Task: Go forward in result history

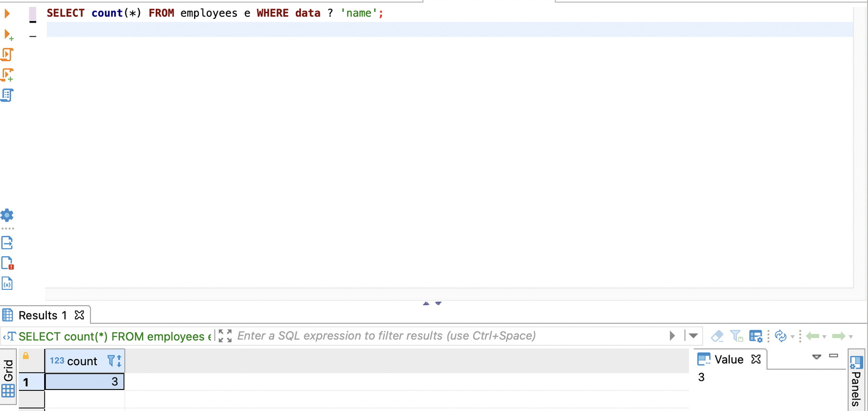Action: click(839, 336)
